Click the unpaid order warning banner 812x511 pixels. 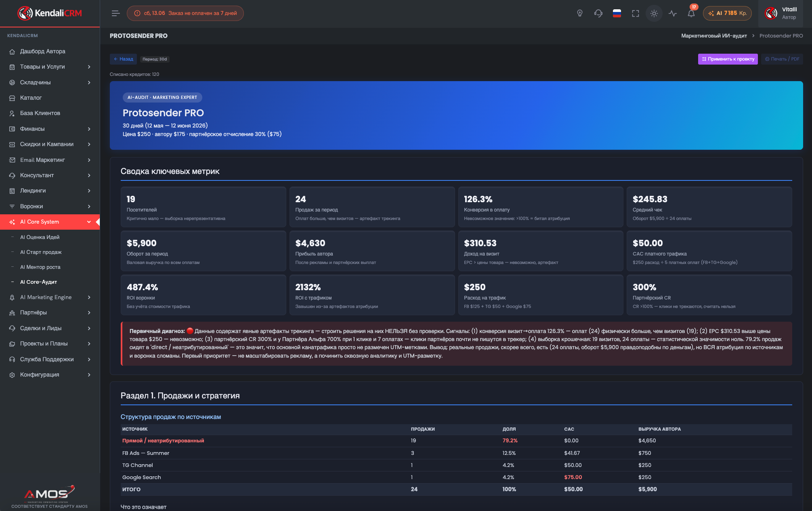[185, 13]
